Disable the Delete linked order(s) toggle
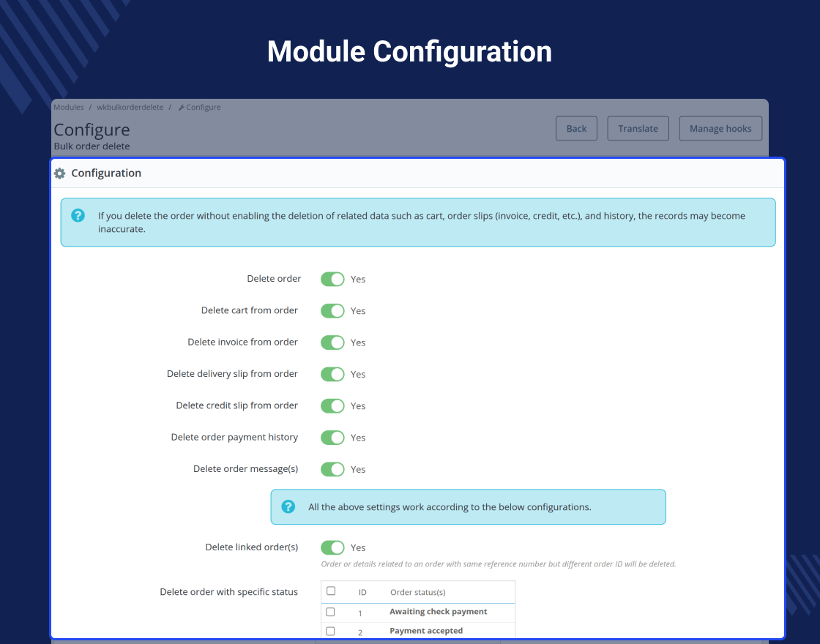 click(332, 548)
